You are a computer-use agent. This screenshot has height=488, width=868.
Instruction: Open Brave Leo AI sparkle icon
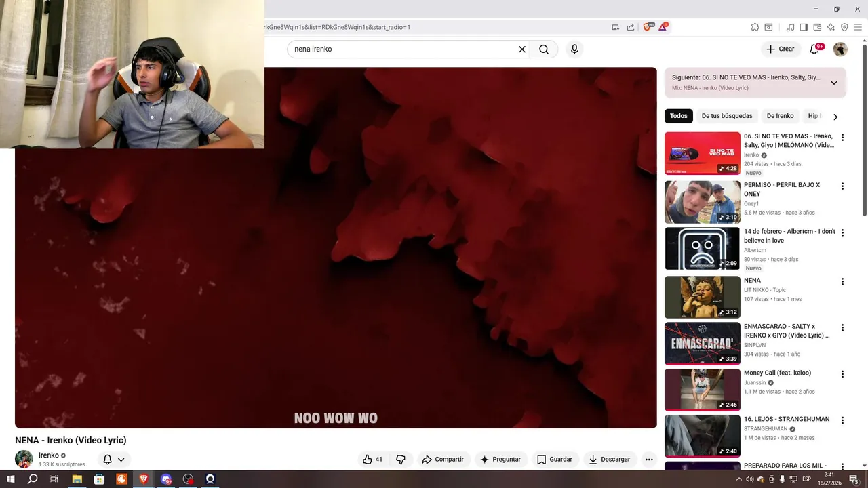click(x=831, y=27)
